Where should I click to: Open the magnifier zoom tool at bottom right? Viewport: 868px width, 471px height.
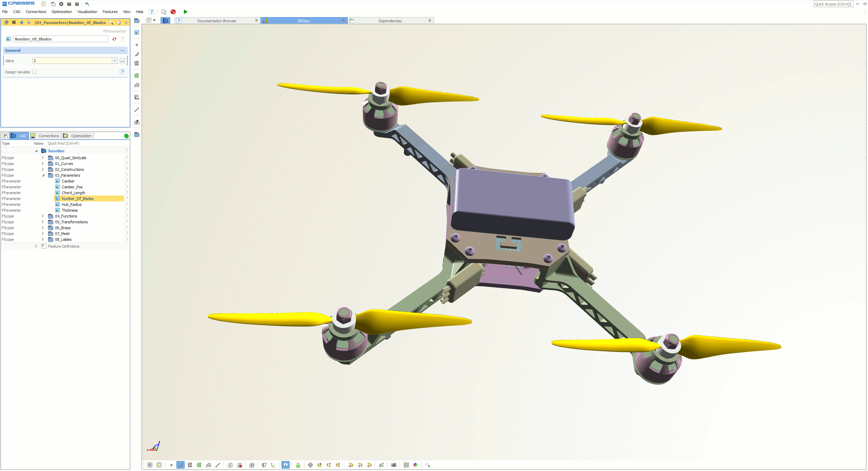(428, 465)
